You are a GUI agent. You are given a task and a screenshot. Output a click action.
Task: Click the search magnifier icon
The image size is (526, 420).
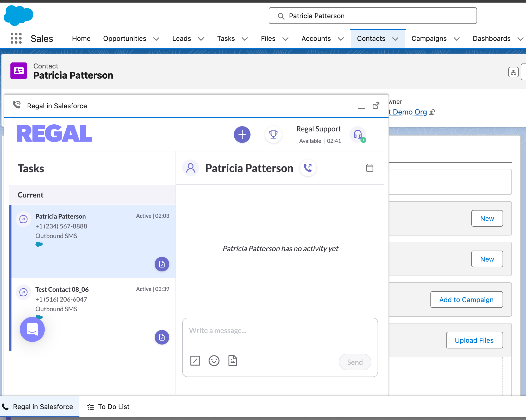point(281,16)
